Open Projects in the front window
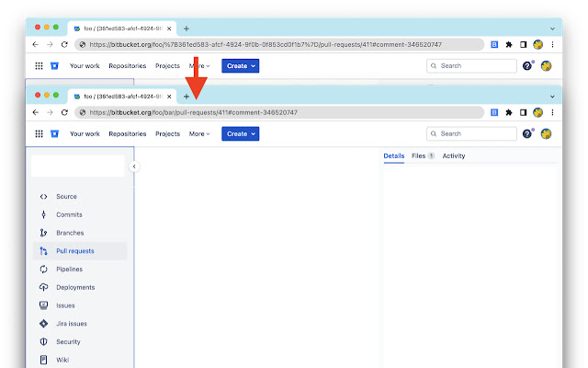588x368 pixels. click(x=167, y=133)
